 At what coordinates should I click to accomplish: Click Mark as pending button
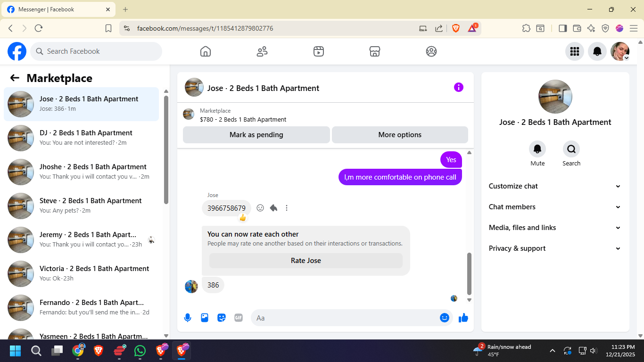256,135
